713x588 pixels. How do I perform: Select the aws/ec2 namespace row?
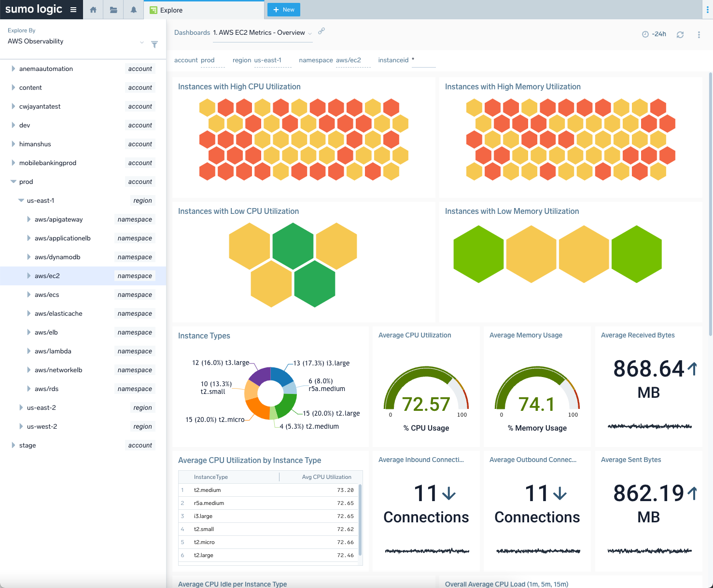(x=83, y=276)
